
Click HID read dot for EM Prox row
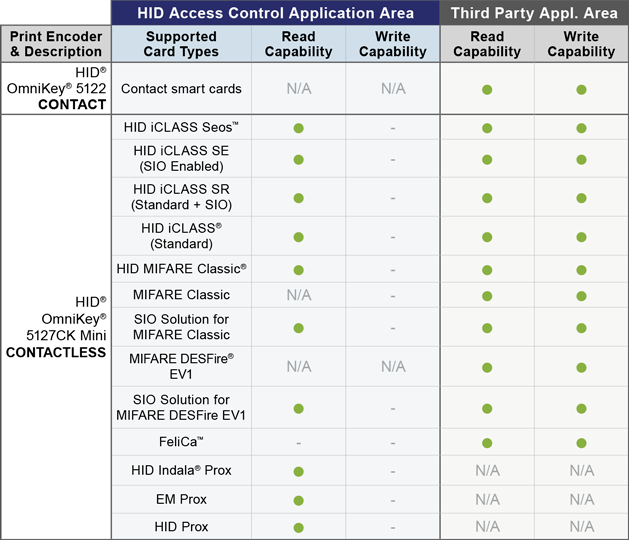[298, 501]
